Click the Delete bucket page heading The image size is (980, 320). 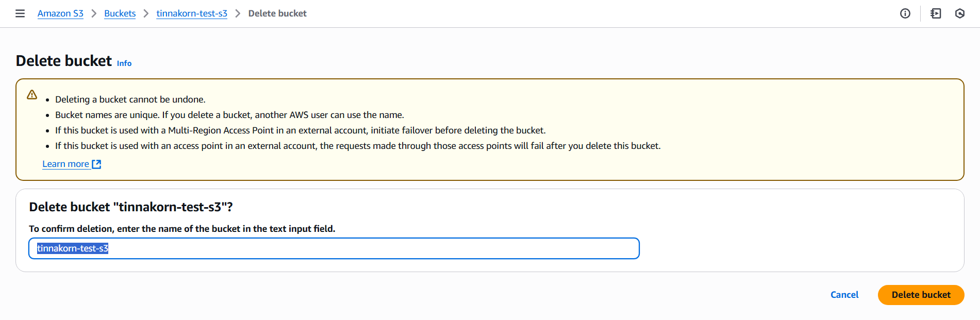coord(64,61)
